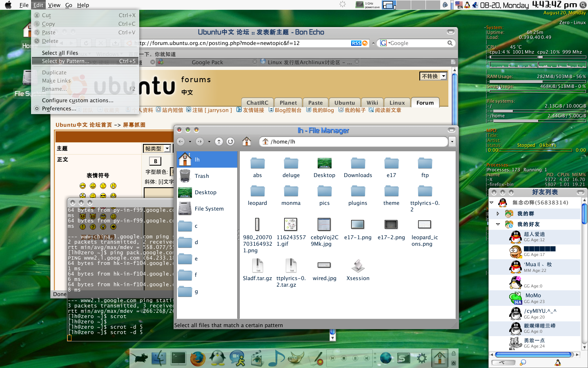The image size is (588, 368).
Task: Open the 不转换 conversion dropdown
Action: (433, 76)
